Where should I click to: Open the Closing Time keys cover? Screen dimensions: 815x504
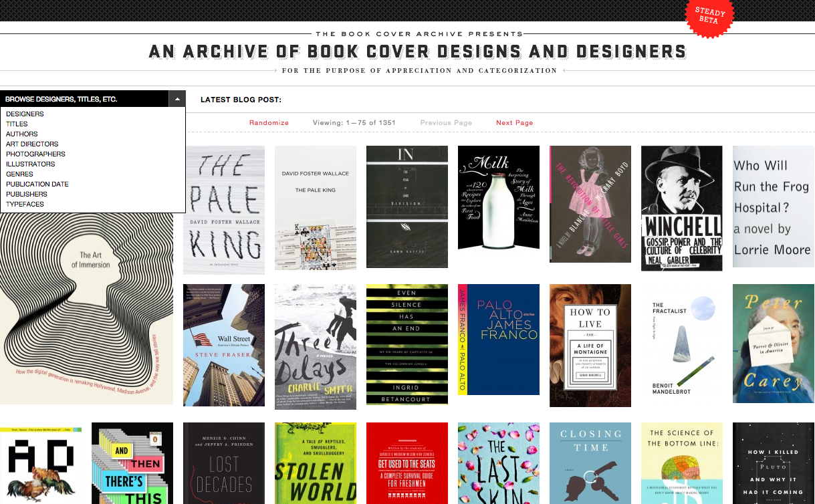coord(590,463)
